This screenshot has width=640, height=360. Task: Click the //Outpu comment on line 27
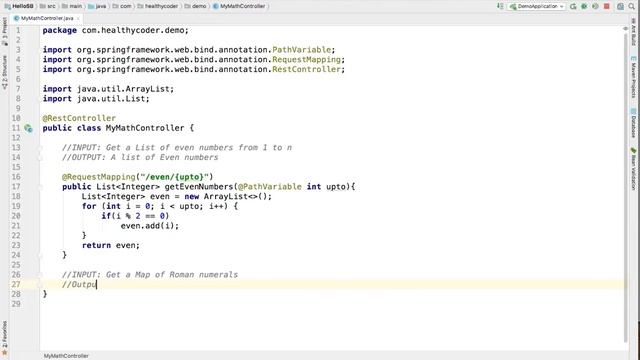(79, 284)
